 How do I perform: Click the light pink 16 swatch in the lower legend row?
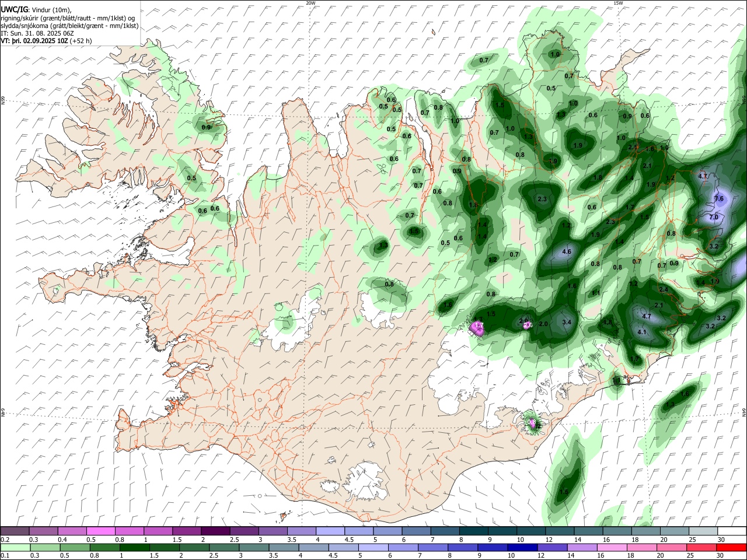pyautogui.click(x=612, y=547)
